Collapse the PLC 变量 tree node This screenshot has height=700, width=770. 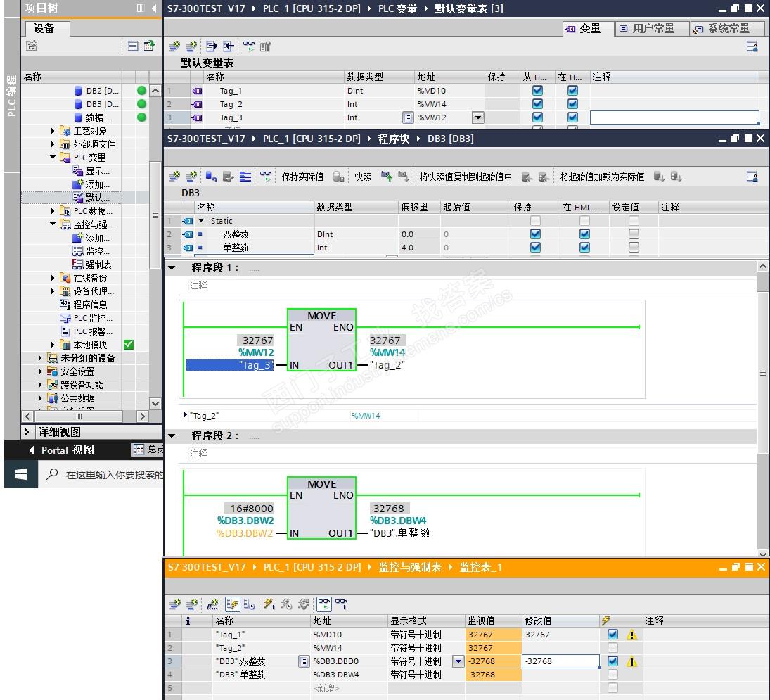pos(53,157)
